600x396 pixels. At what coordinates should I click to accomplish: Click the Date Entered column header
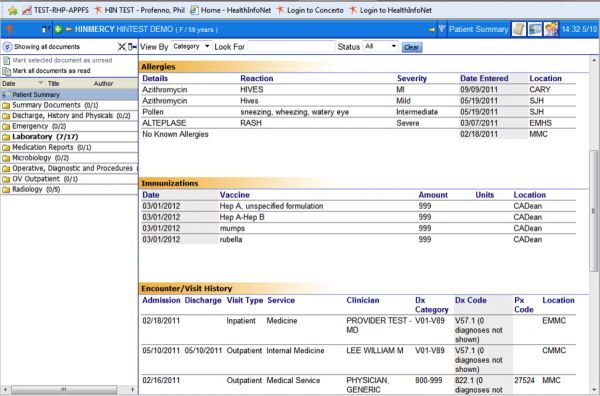484,78
